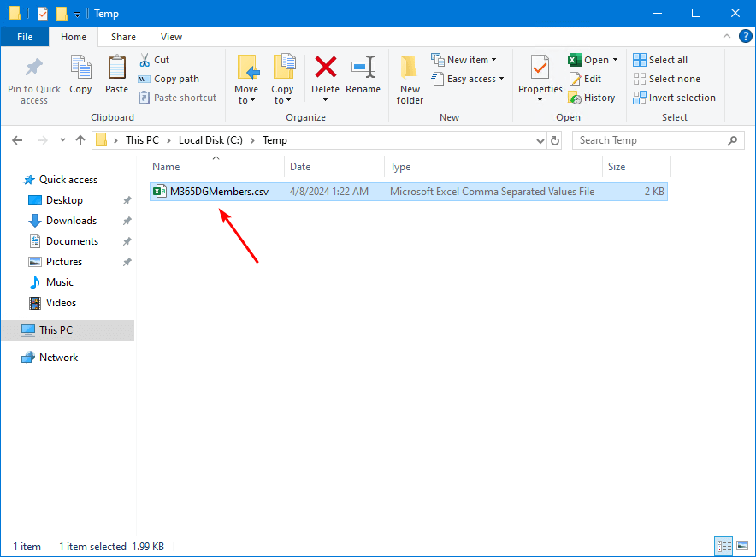Select the Cut icon
The height and width of the screenshot is (557, 756).
tap(147, 58)
